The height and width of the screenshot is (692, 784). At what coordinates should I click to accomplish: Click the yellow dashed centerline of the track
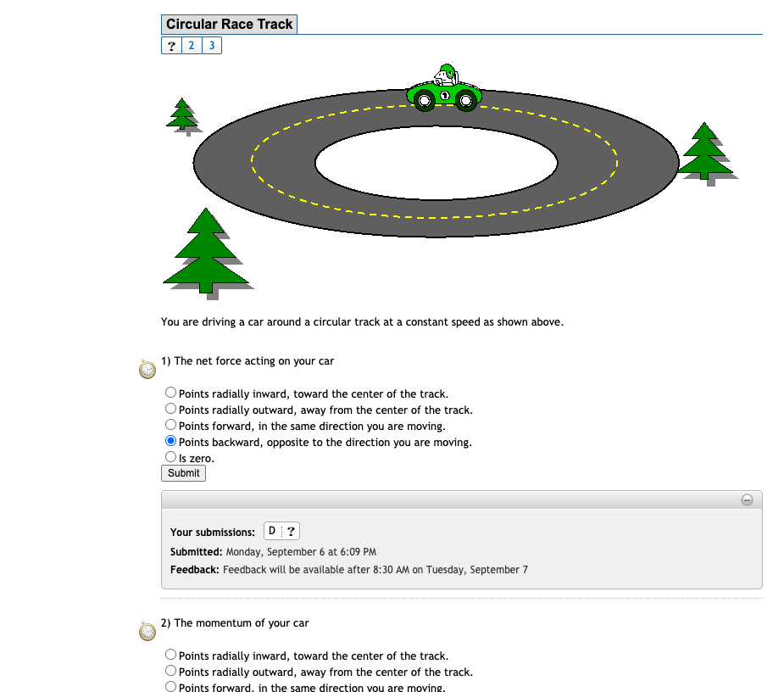tap(432, 217)
